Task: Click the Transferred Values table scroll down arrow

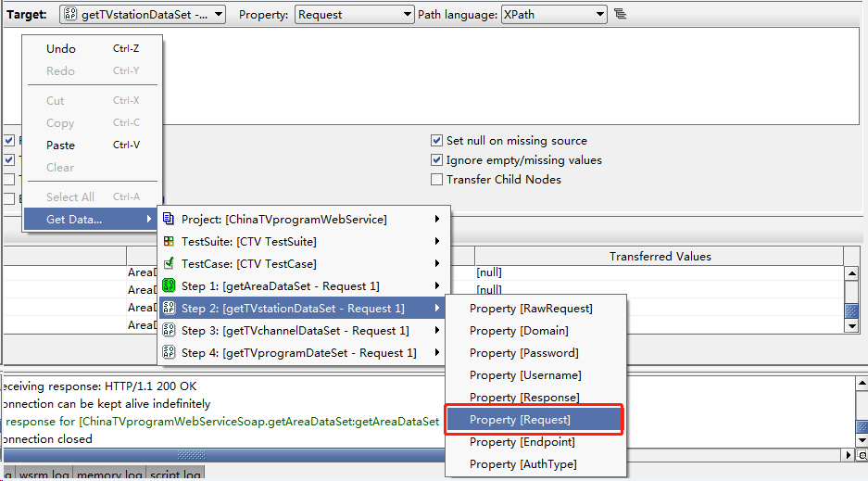Action: 852,326
